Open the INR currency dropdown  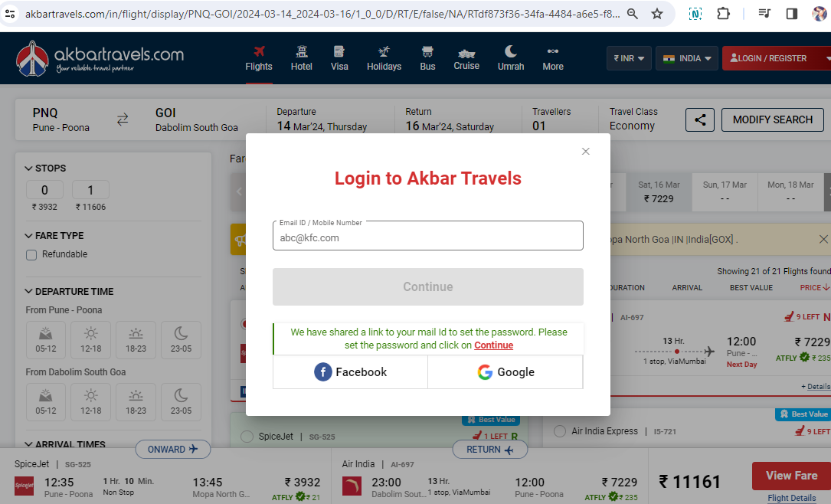(629, 58)
